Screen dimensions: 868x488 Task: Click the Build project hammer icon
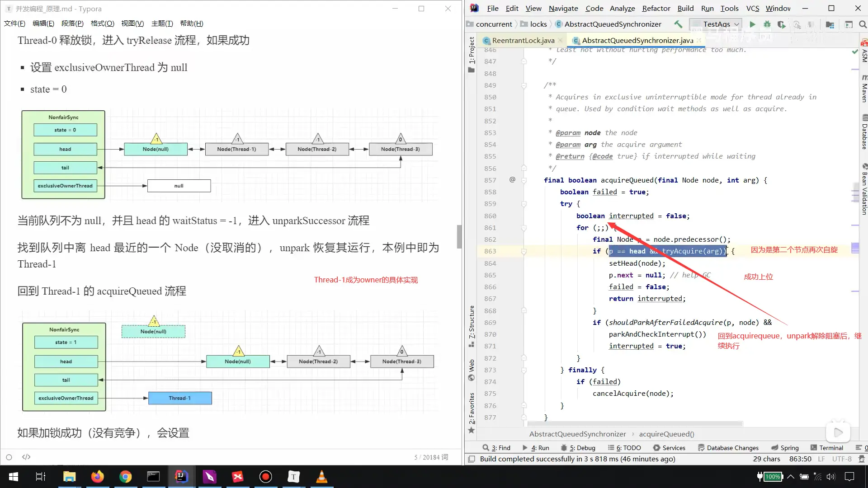tap(678, 24)
